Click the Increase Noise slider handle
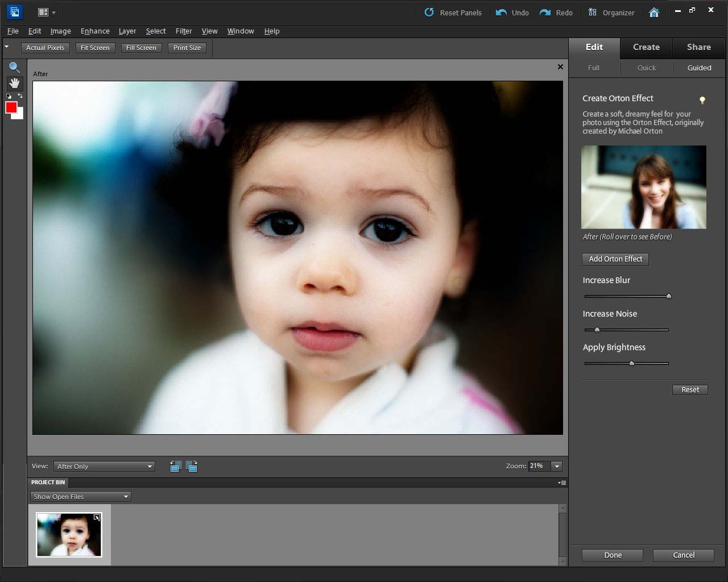Image resolution: width=728 pixels, height=582 pixels. (x=597, y=330)
